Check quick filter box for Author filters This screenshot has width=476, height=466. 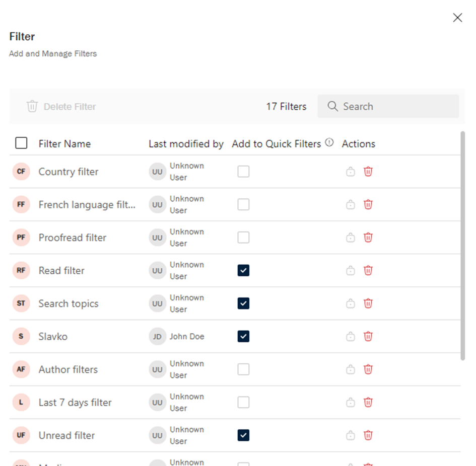pyautogui.click(x=243, y=369)
